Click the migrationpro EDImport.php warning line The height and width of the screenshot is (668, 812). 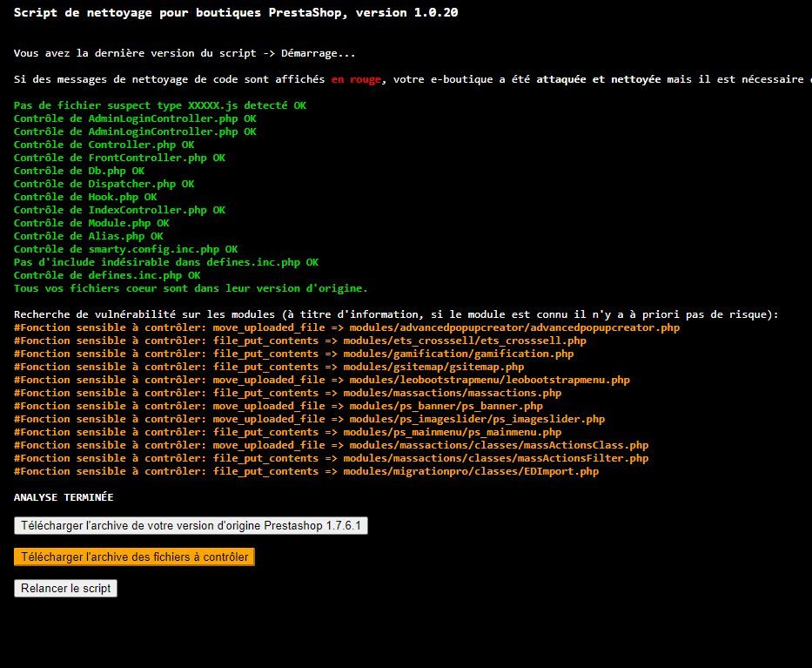point(306,471)
